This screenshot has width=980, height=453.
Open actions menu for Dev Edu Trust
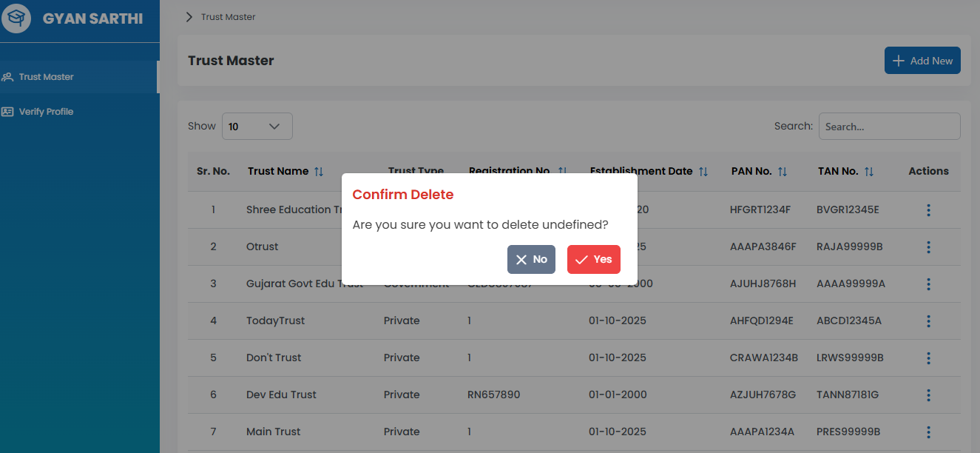[928, 395]
